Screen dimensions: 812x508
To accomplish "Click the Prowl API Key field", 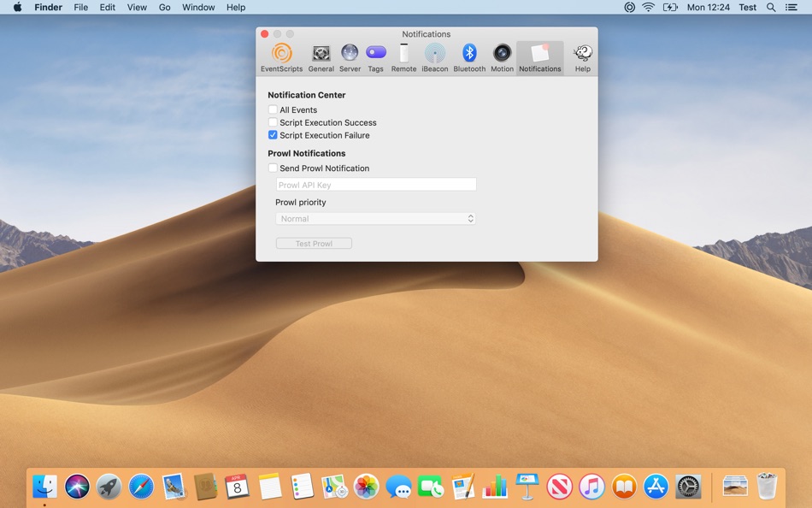I will coord(376,185).
